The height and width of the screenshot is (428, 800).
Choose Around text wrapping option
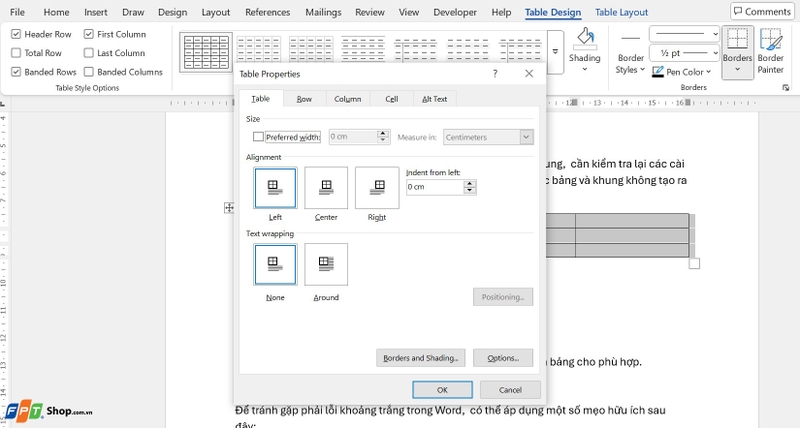pos(326,264)
